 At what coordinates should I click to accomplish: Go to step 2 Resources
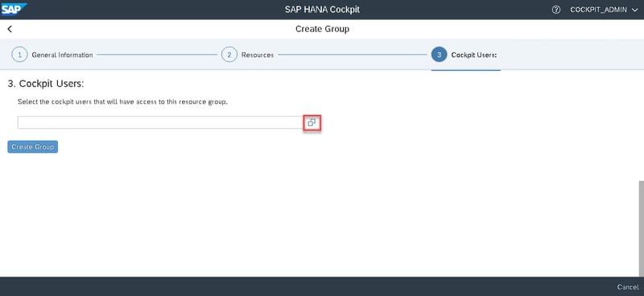tap(248, 55)
